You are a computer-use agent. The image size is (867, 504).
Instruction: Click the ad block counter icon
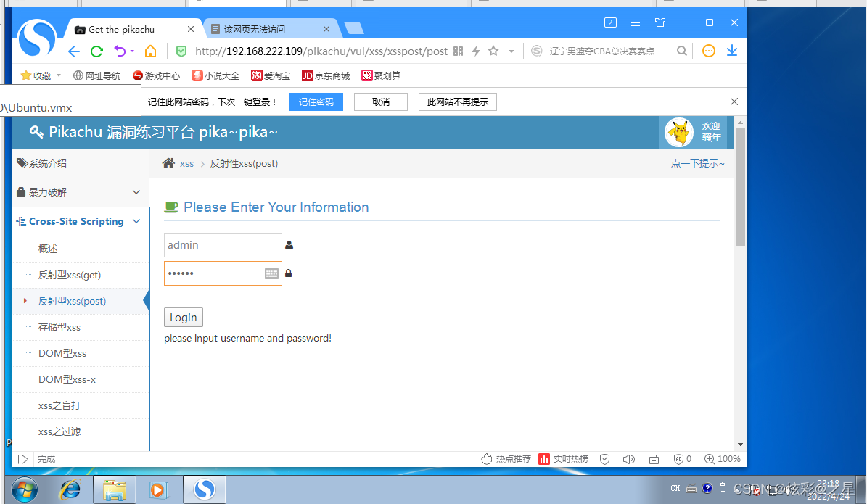pyautogui.click(x=682, y=459)
